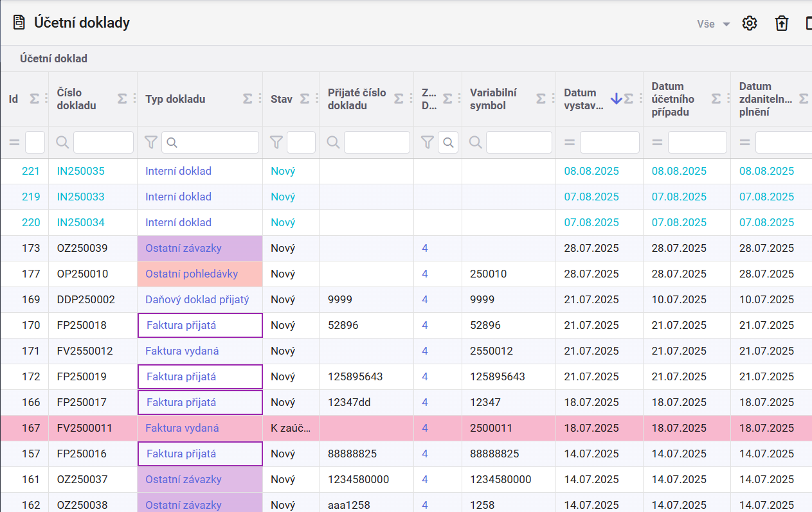Click the Číslo dokladu filter input field

(x=104, y=142)
